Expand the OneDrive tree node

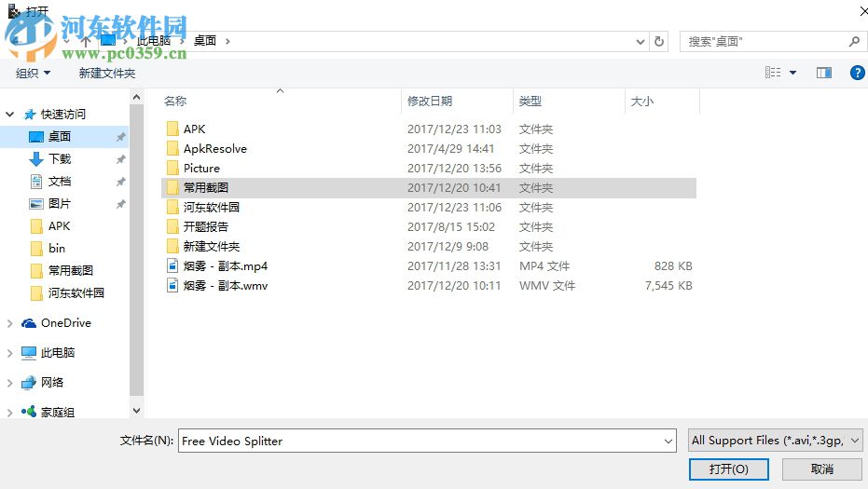click(x=9, y=323)
